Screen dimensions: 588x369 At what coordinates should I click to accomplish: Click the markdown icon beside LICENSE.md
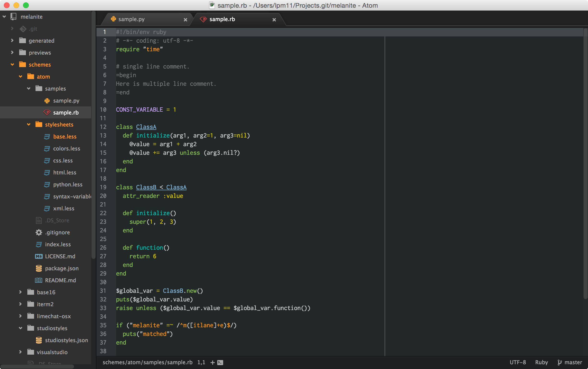(x=39, y=256)
